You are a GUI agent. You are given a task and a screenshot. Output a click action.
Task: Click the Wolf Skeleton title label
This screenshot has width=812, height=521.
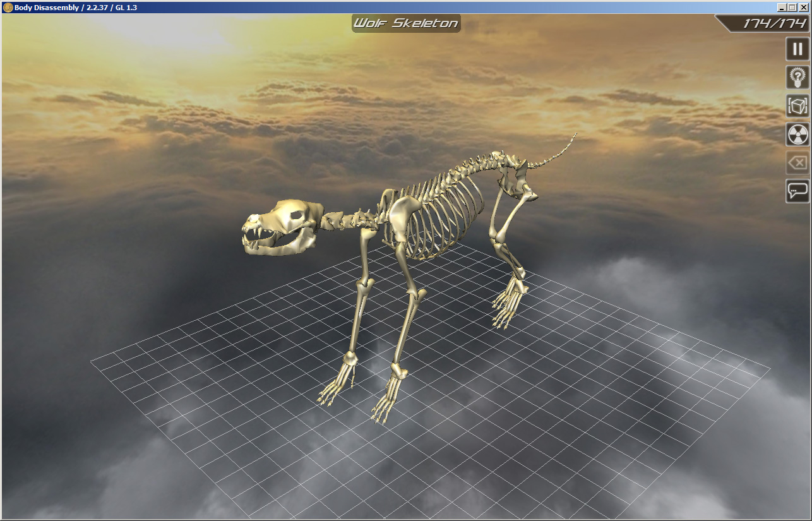tap(406, 23)
